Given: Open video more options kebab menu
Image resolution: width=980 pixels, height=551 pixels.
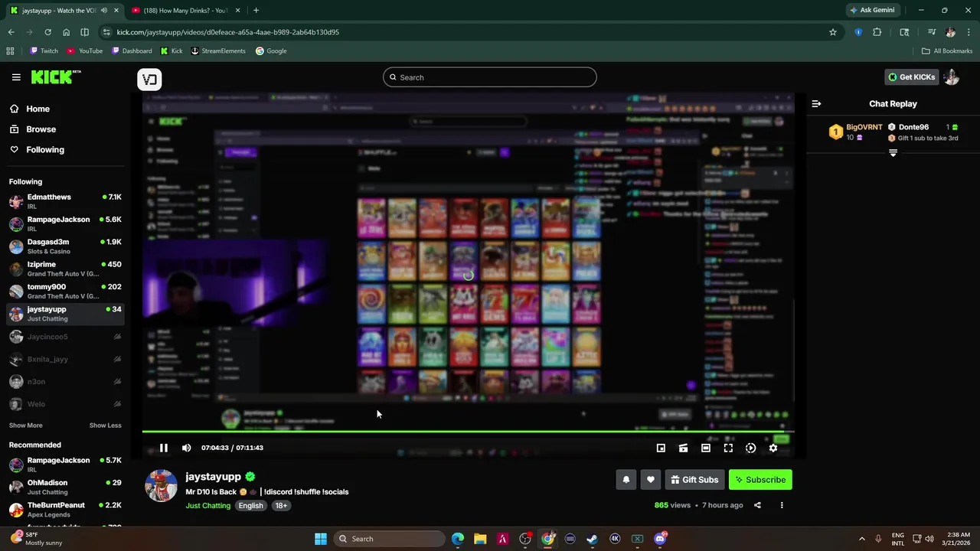Looking at the screenshot, I should pyautogui.click(x=782, y=505).
